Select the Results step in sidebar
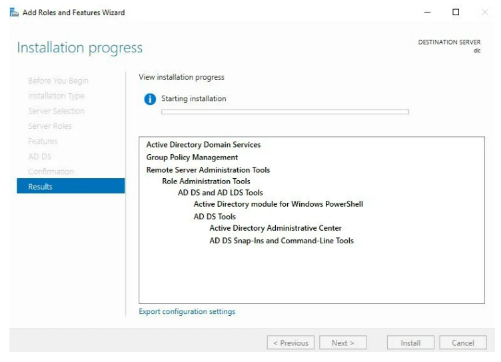 pyautogui.click(x=71, y=186)
